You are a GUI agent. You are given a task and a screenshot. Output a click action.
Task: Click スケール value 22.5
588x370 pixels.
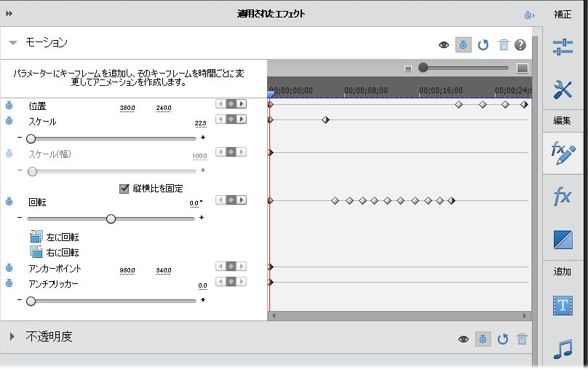201,123
